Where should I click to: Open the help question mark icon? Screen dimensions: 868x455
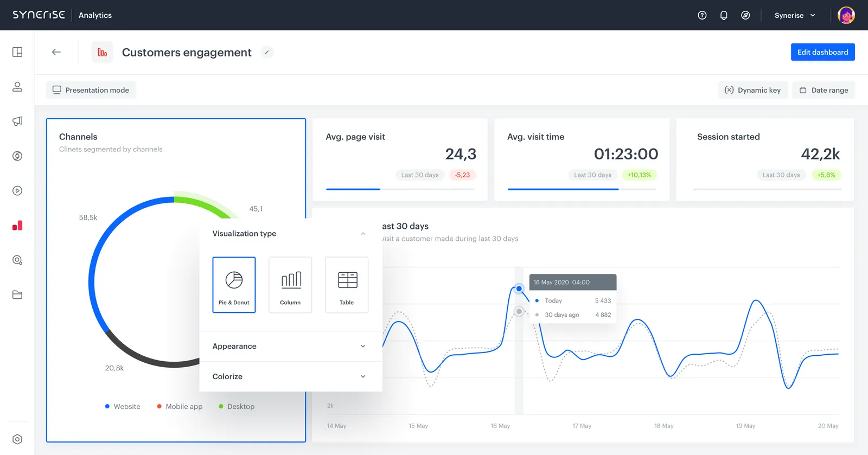click(x=702, y=15)
